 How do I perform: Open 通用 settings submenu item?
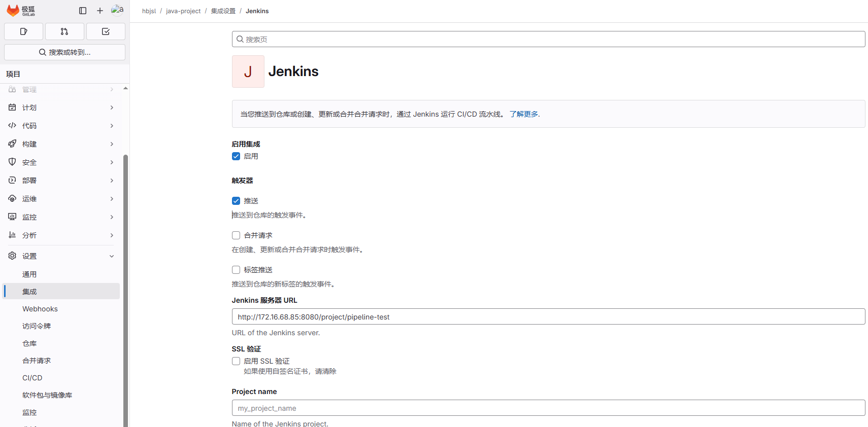pos(61,274)
